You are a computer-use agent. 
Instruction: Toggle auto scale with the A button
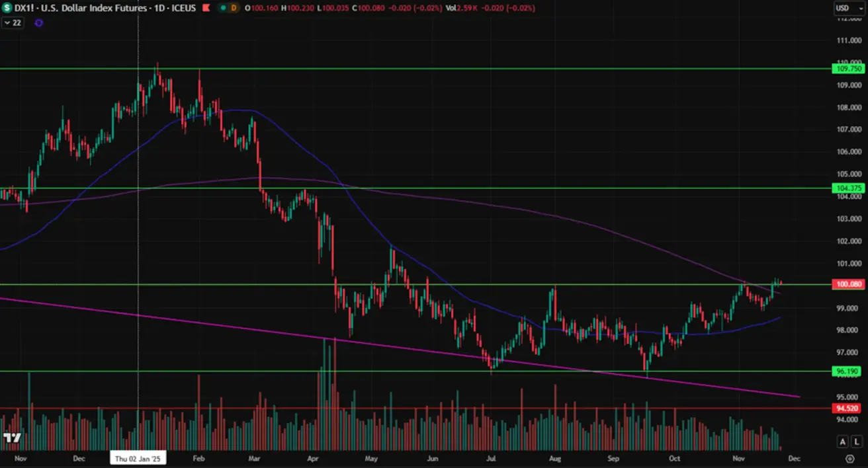tap(843, 442)
